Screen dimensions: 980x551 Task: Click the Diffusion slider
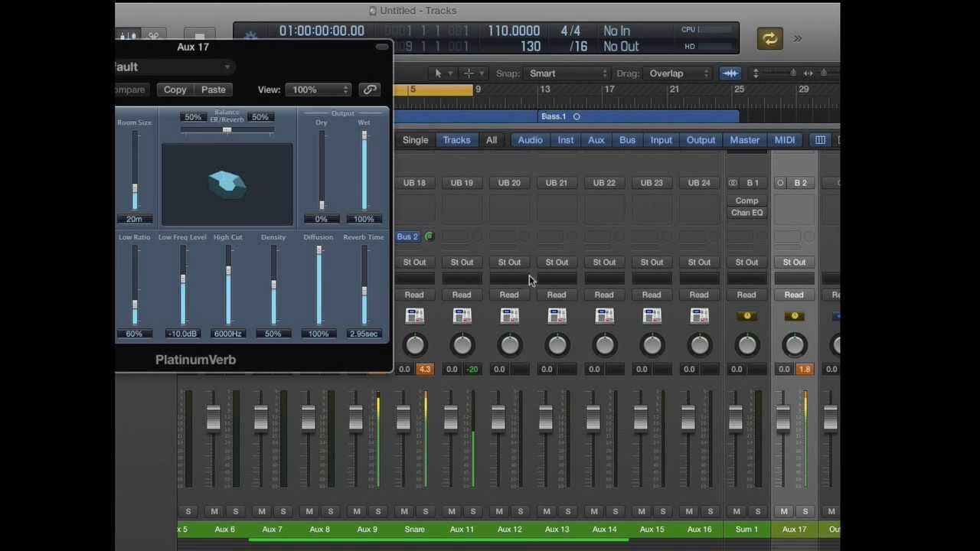click(x=319, y=285)
